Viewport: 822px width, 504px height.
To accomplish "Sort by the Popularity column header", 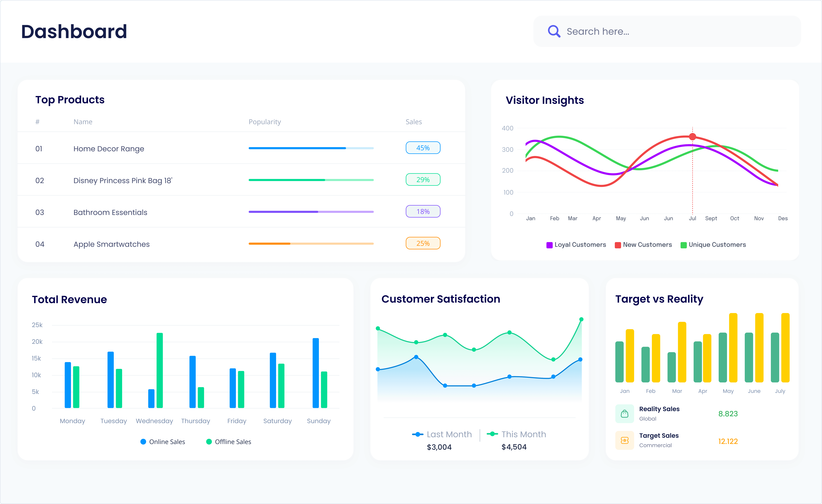I will pos(265,122).
